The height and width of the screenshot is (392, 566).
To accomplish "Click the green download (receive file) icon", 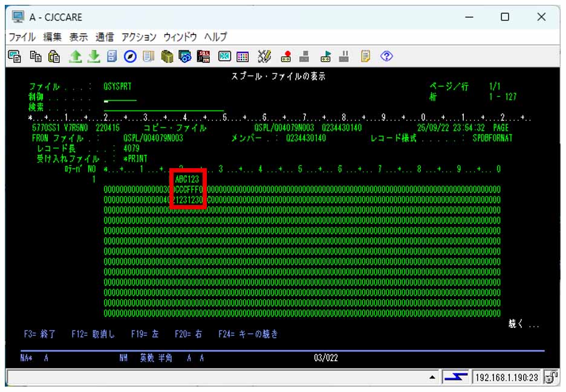I will [94, 56].
